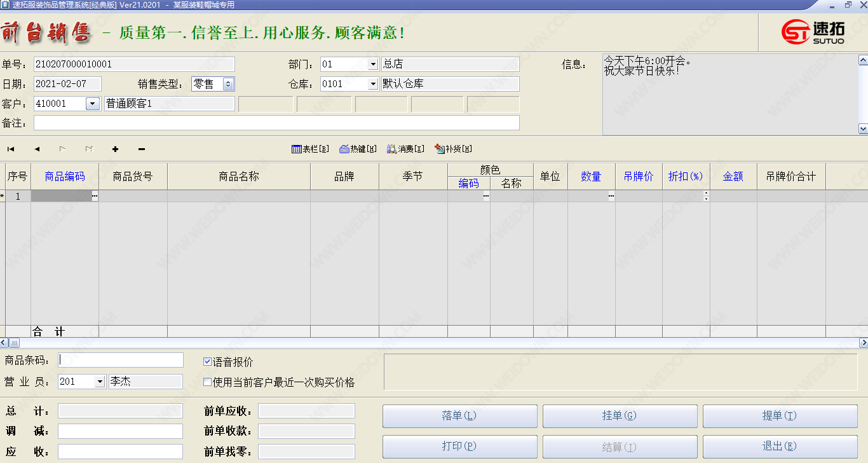Click 打印(P) button
The width and height of the screenshot is (868, 463).
[459, 446]
